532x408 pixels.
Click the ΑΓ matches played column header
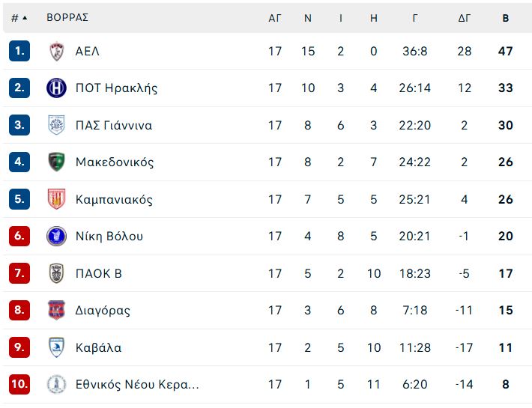click(x=275, y=18)
